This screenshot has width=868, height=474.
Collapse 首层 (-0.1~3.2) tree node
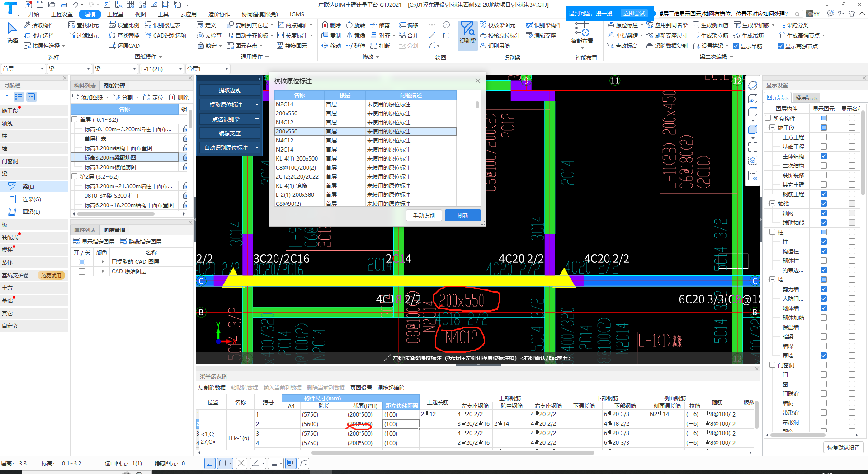(75, 119)
